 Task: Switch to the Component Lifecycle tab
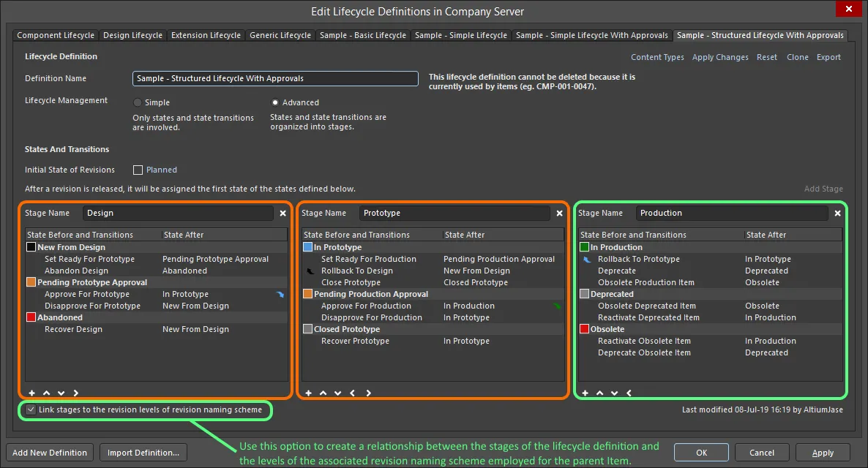(56, 35)
